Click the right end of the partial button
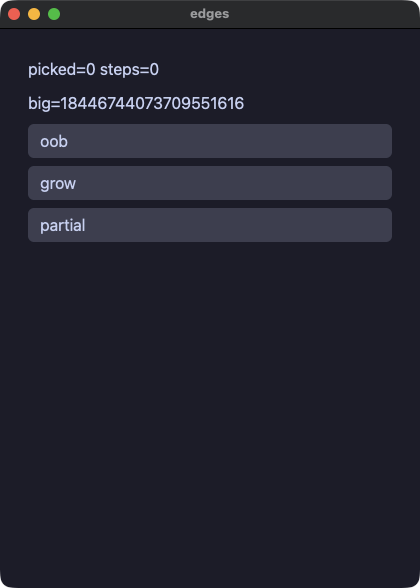Viewport: 420px width, 588px height. [382, 225]
